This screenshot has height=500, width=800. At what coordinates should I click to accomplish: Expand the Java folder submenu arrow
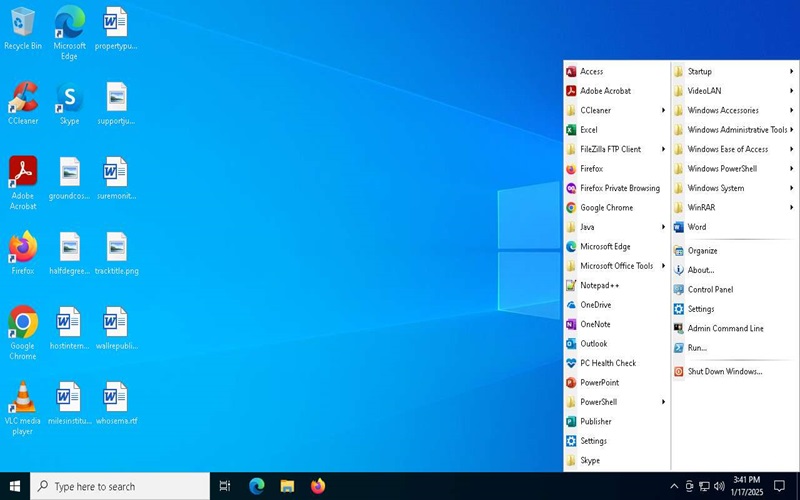663,227
